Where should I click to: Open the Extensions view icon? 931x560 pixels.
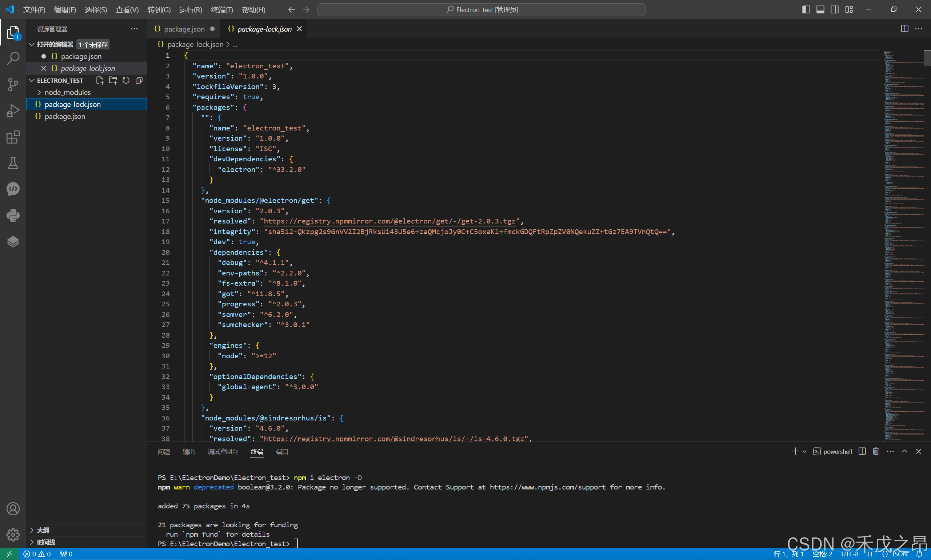tap(13, 137)
